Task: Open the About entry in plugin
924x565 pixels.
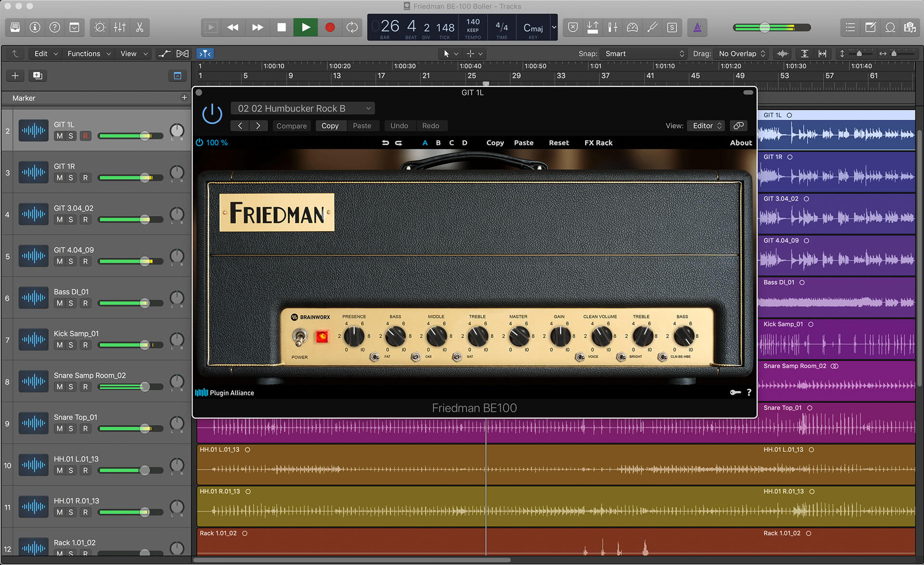Action: pos(741,143)
